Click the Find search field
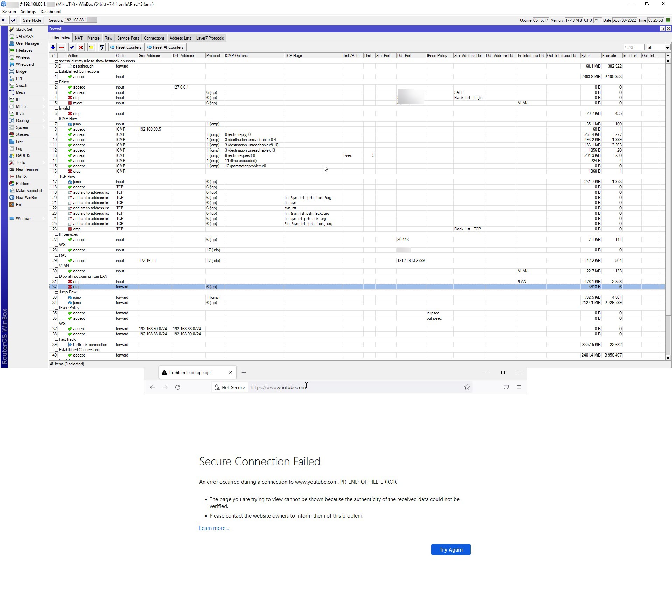The height and width of the screenshot is (616, 672). tap(633, 47)
